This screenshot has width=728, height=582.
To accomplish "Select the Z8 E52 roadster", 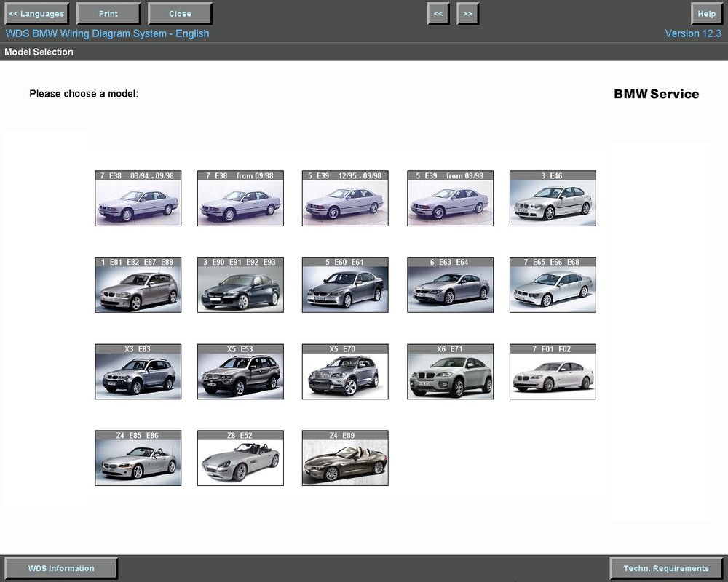I will [x=240, y=458].
